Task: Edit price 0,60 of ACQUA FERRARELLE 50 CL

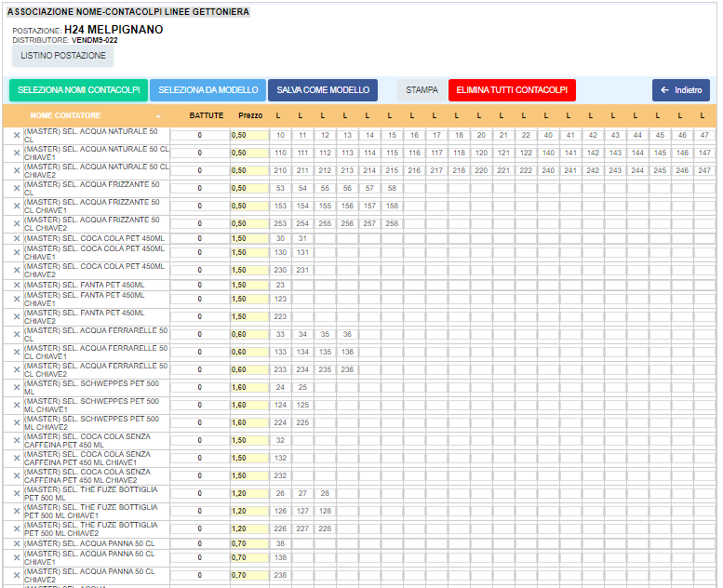Action: (249, 334)
